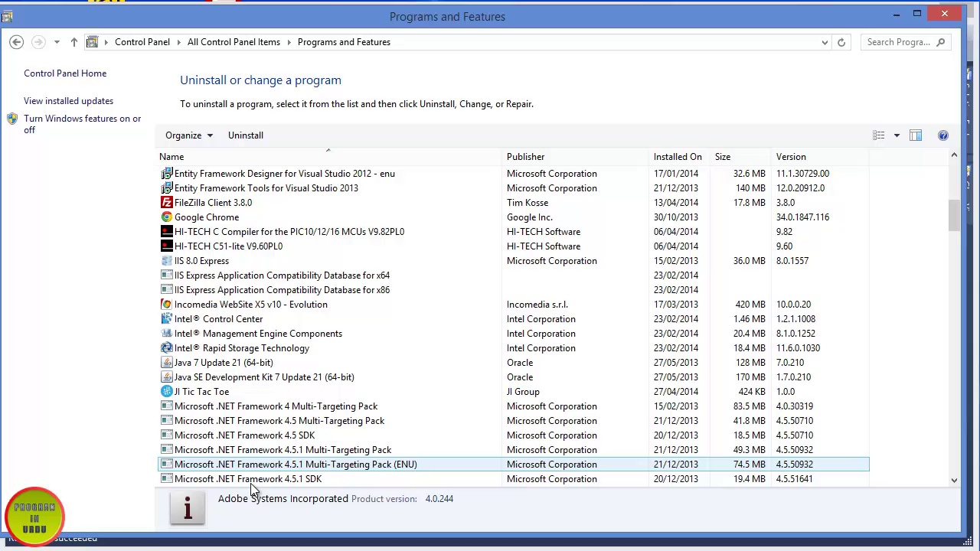Select Microsoft .NET Framework 4.5 Multi-Targeting Pack
The image size is (980, 551).
pos(513,421)
